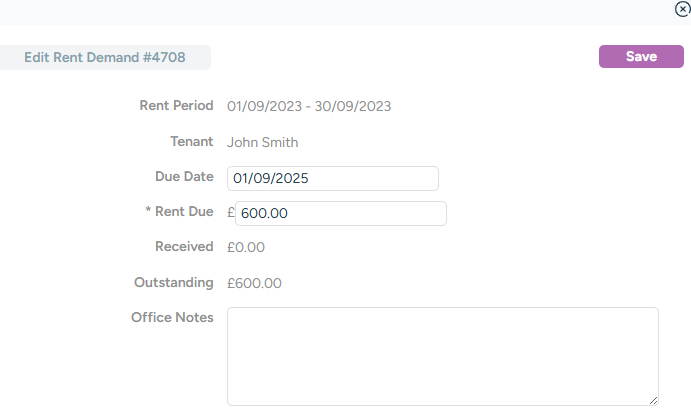This screenshot has width=691, height=410.
Task: Click the £0.00 received amount
Action: tap(246, 247)
